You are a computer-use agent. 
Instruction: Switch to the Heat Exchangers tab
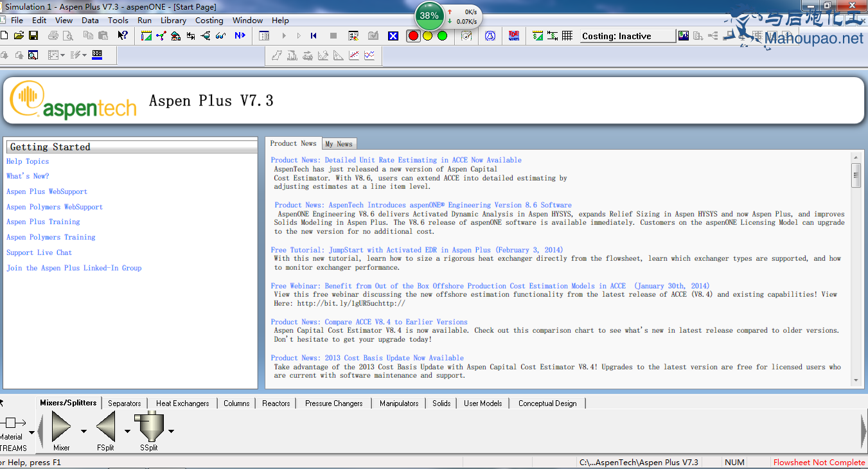(182, 403)
